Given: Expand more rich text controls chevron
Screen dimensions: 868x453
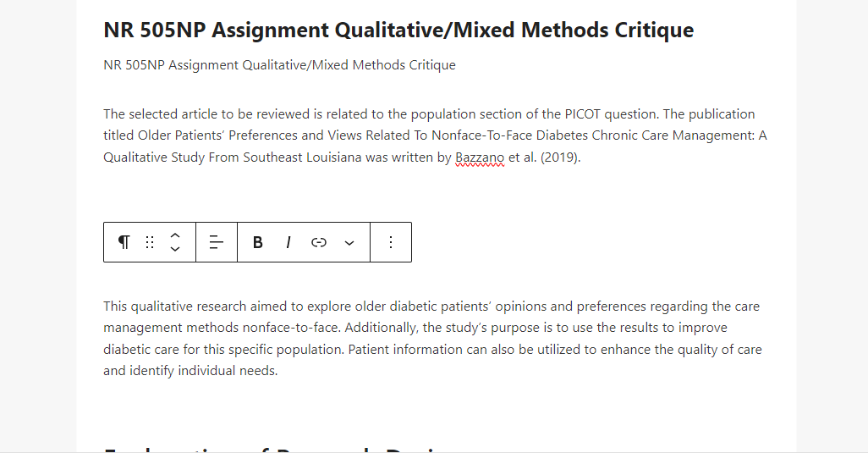Looking at the screenshot, I should (349, 242).
